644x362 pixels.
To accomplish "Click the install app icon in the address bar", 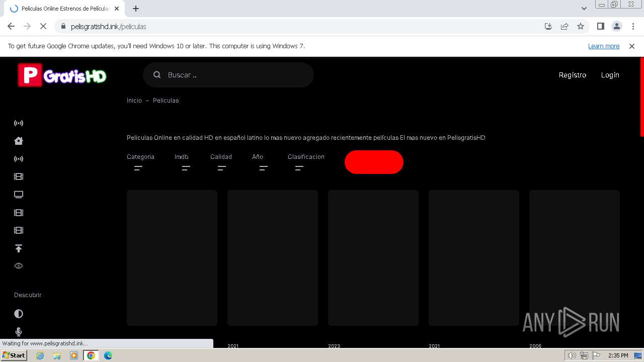I will tap(548, 27).
